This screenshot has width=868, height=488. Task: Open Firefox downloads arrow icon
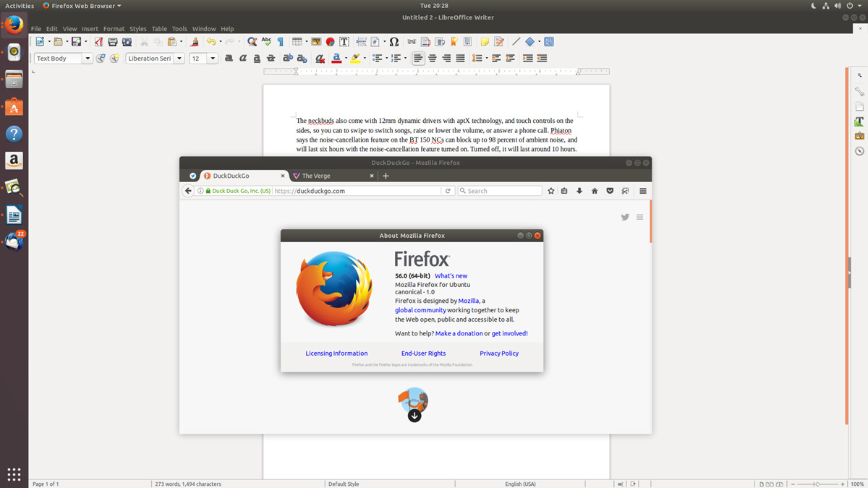point(579,191)
